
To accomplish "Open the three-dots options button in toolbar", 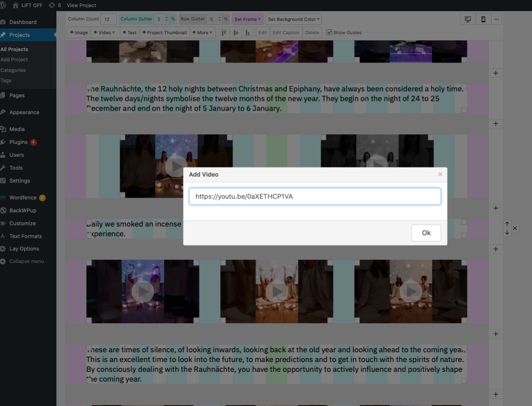I will coord(496,19).
